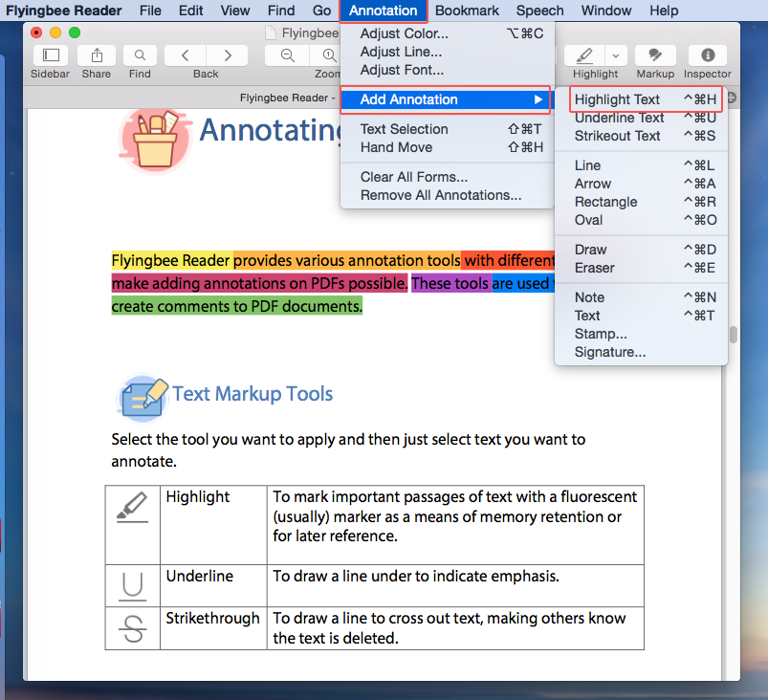768x700 pixels.
Task: Go back with the left chevron button
Action: coord(186,55)
